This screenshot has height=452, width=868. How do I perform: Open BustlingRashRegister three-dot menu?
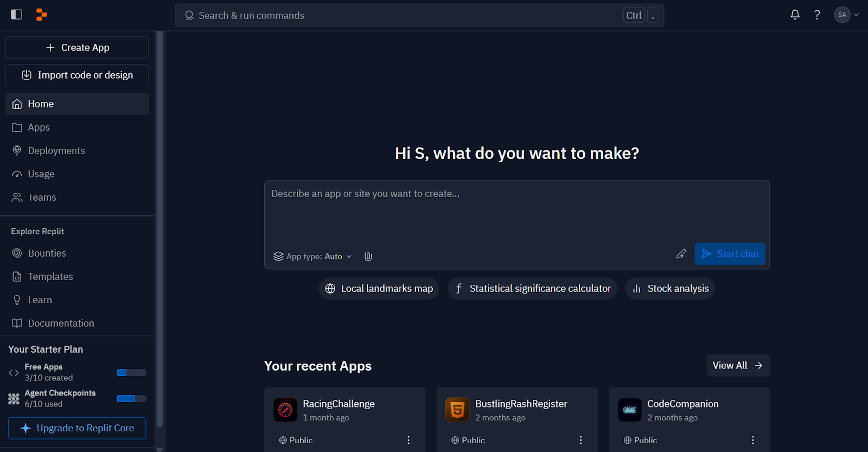(x=580, y=440)
